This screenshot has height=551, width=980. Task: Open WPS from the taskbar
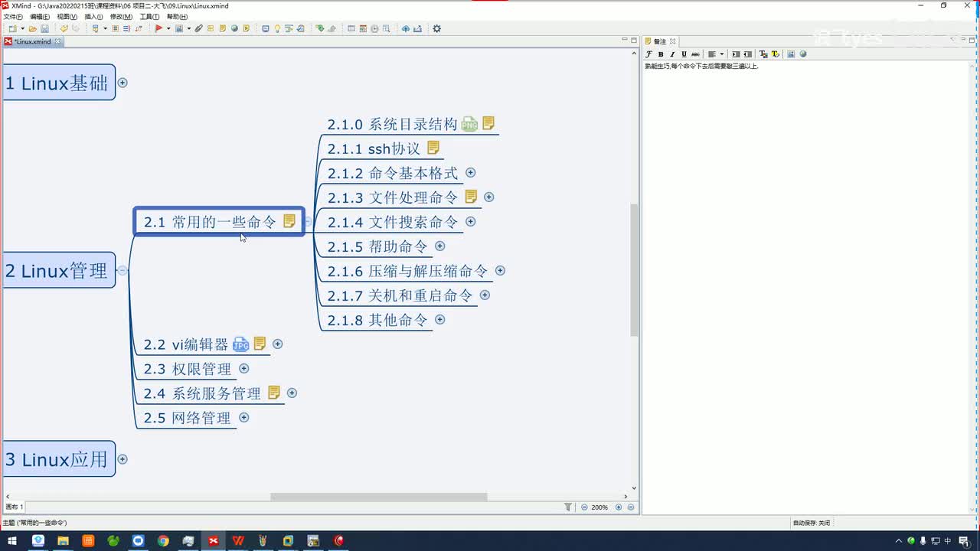click(x=238, y=541)
